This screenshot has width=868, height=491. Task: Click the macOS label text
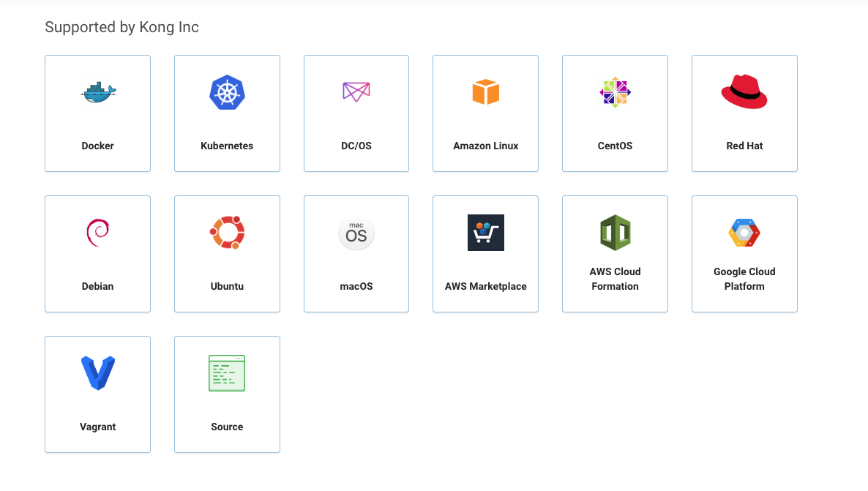coord(356,286)
